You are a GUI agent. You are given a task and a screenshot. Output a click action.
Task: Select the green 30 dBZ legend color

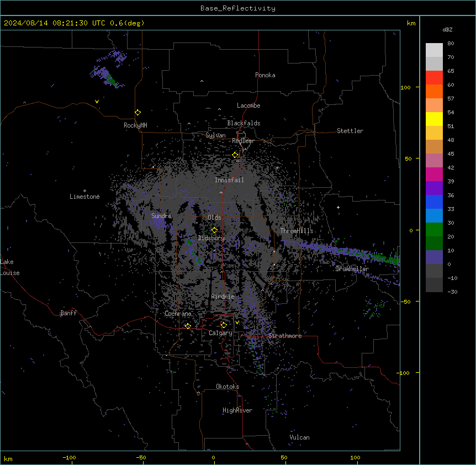coord(434,230)
